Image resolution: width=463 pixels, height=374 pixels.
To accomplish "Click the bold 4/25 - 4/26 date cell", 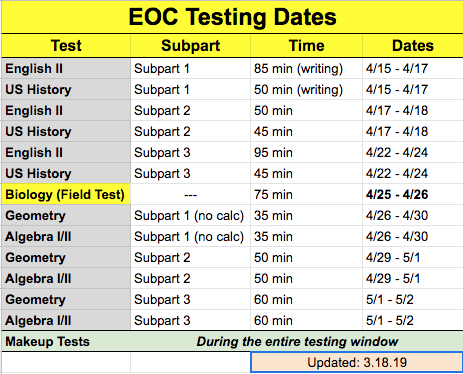I will click(413, 194).
